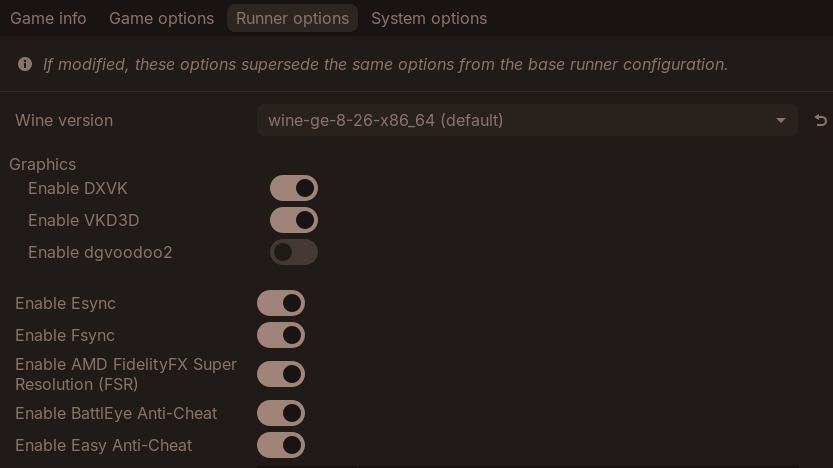Toggle AMD FidelityFX Super Resolution switch
The image size is (833, 468).
point(281,374)
